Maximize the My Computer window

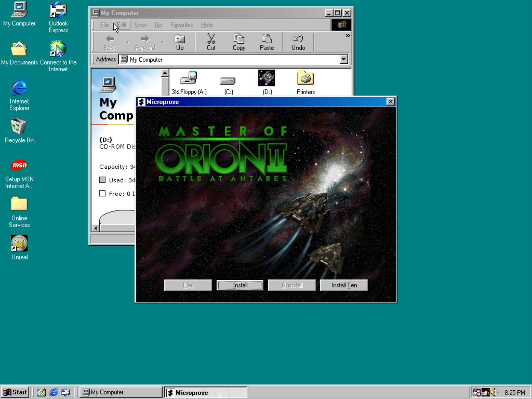338,13
